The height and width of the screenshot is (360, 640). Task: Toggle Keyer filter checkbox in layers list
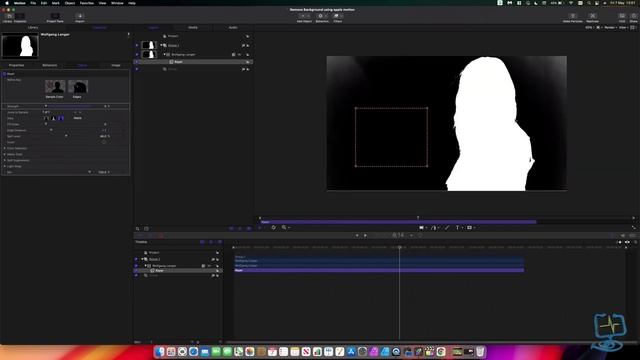click(137, 62)
